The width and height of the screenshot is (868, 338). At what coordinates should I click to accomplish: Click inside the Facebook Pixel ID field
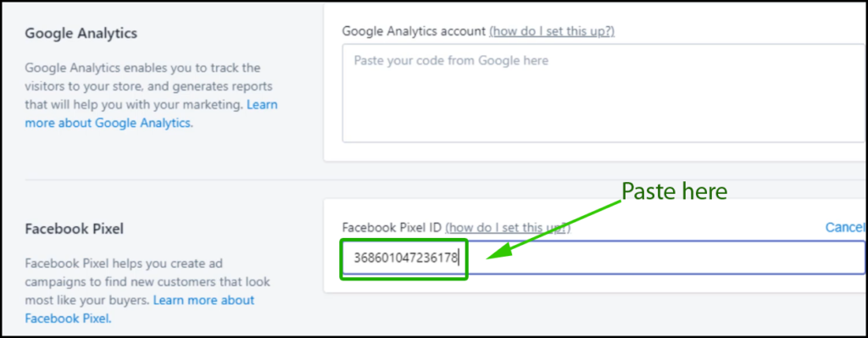tap(603, 258)
